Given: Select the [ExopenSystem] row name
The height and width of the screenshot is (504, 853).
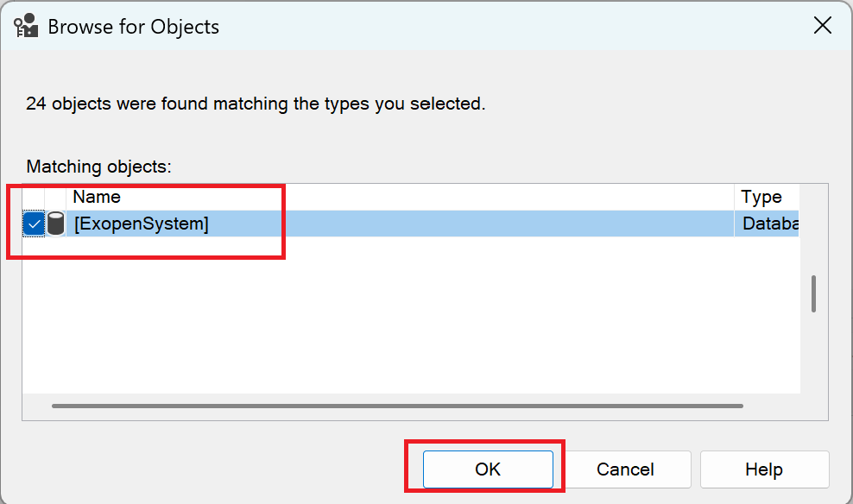Looking at the screenshot, I should pos(142,224).
